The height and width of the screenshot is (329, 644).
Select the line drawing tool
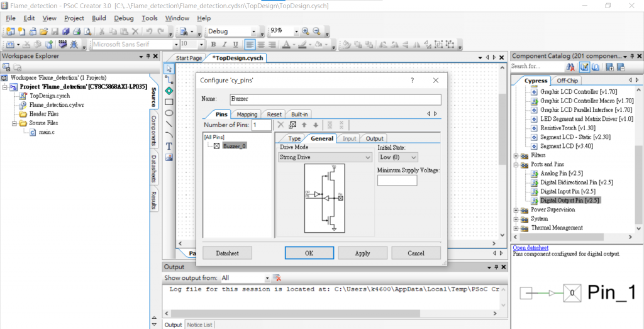tap(169, 124)
